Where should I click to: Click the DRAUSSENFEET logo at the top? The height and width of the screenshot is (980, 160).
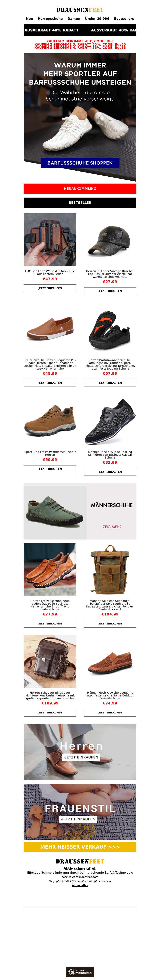tap(80, 10)
